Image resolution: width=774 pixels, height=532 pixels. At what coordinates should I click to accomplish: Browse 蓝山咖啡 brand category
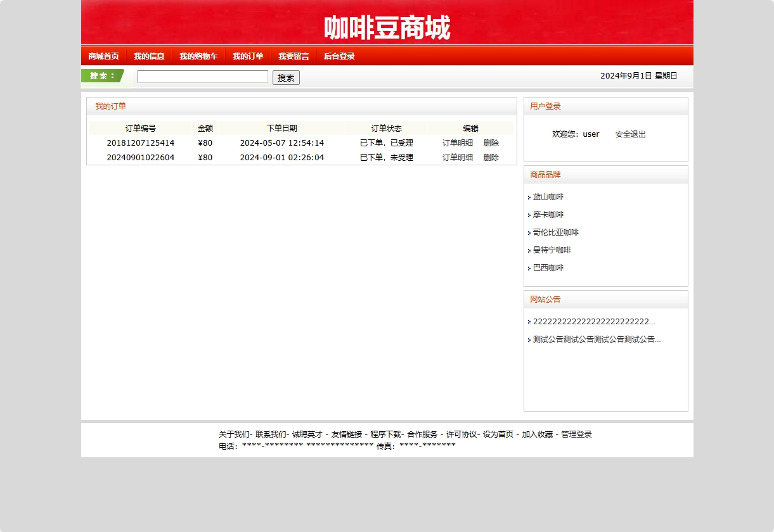(548, 197)
